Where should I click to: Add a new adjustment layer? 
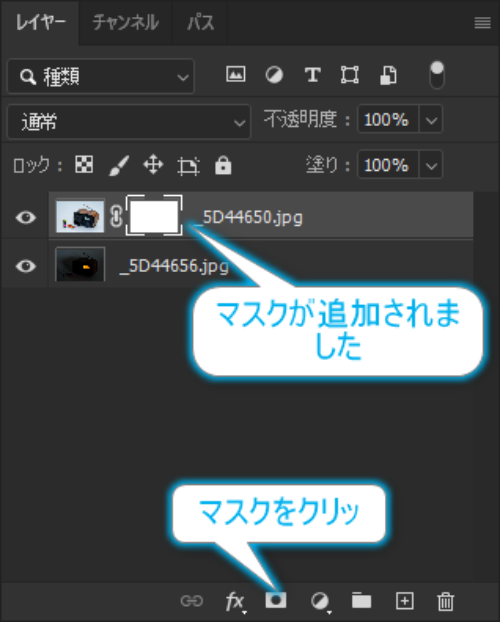tap(320, 602)
